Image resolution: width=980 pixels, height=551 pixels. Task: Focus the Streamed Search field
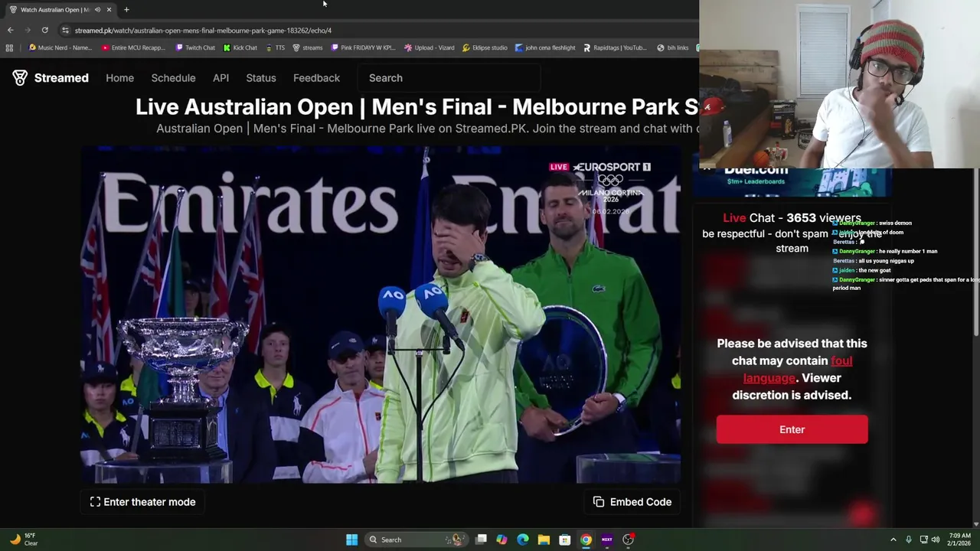tap(450, 78)
